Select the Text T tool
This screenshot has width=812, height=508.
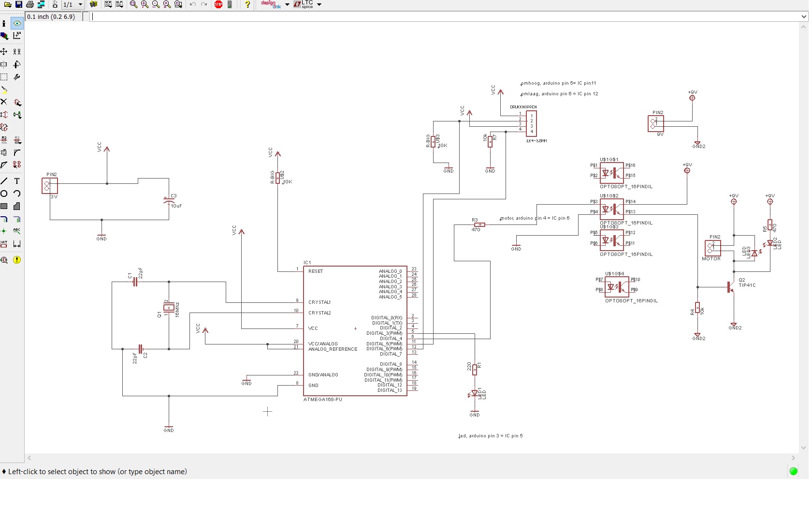click(x=17, y=181)
